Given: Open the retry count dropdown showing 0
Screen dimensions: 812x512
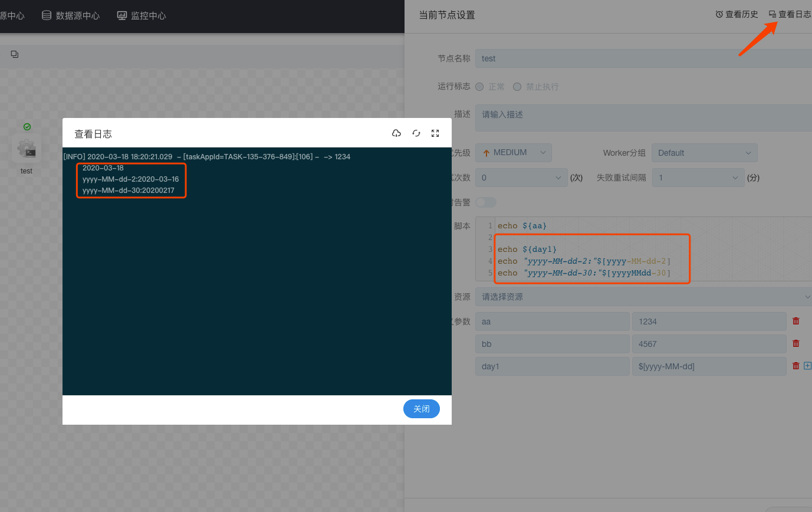Looking at the screenshot, I should pyautogui.click(x=521, y=178).
